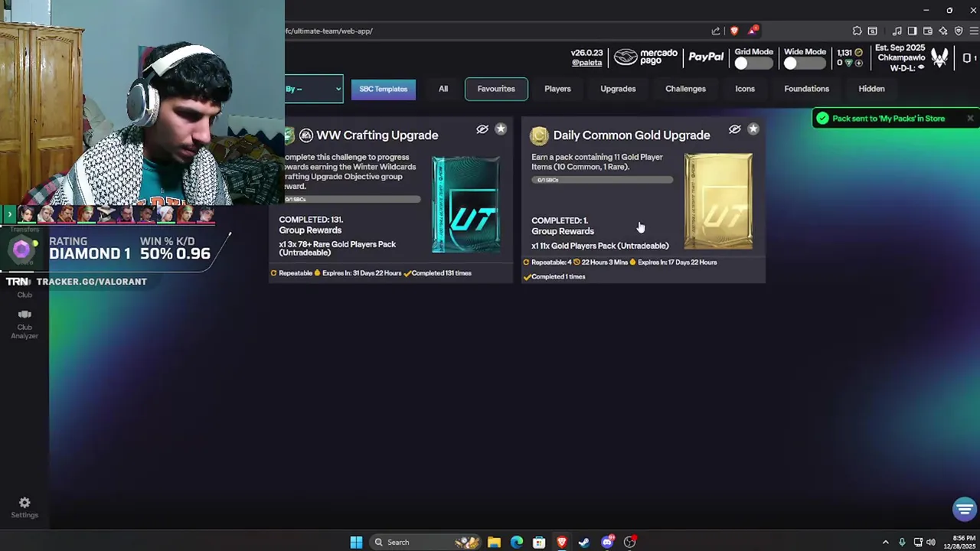Switch to the Players filter tab
This screenshot has width=980, height=551.
click(x=557, y=89)
